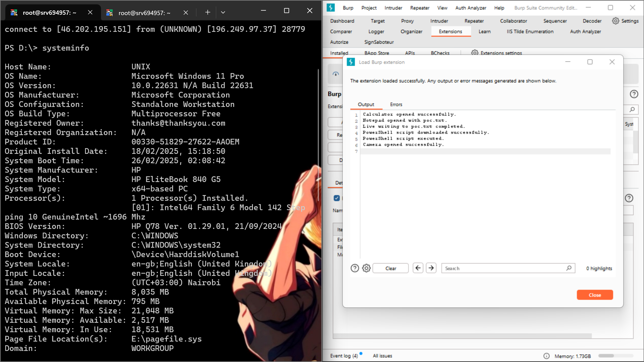Click Extensions settings gear icon

click(475, 53)
